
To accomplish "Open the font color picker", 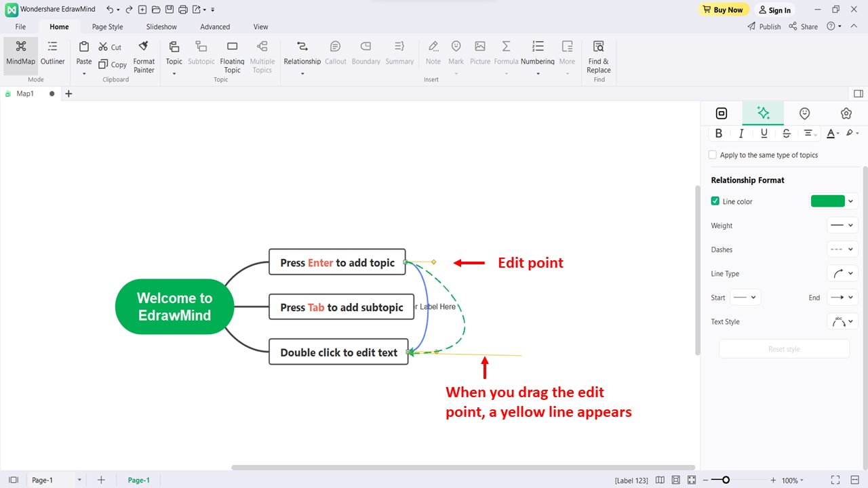I will click(x=831, y=134).
